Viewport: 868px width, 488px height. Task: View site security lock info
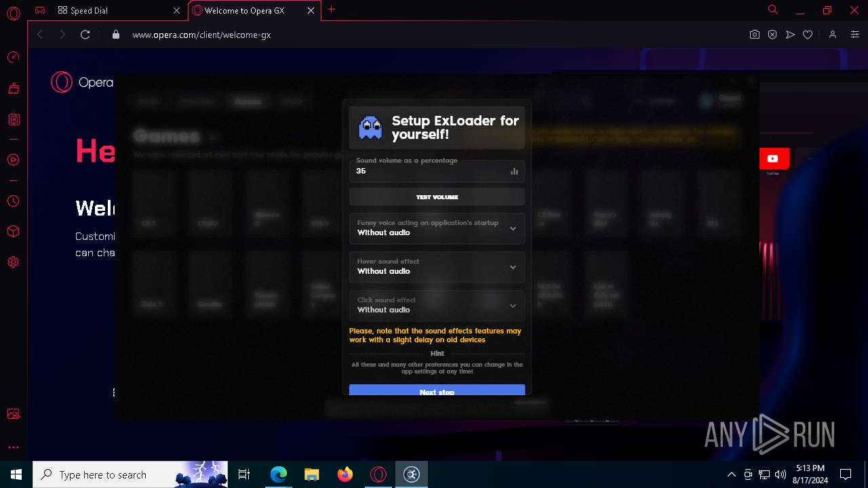point(116,35)
